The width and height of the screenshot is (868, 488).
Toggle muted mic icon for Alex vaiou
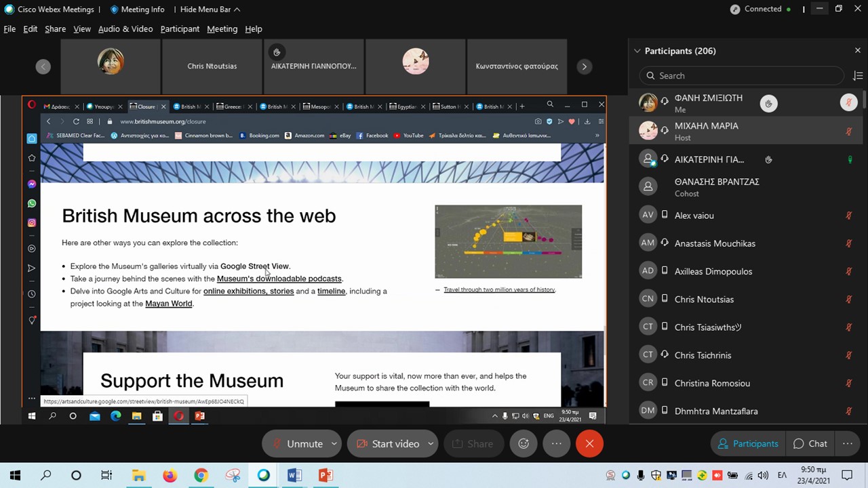point(849,216)
